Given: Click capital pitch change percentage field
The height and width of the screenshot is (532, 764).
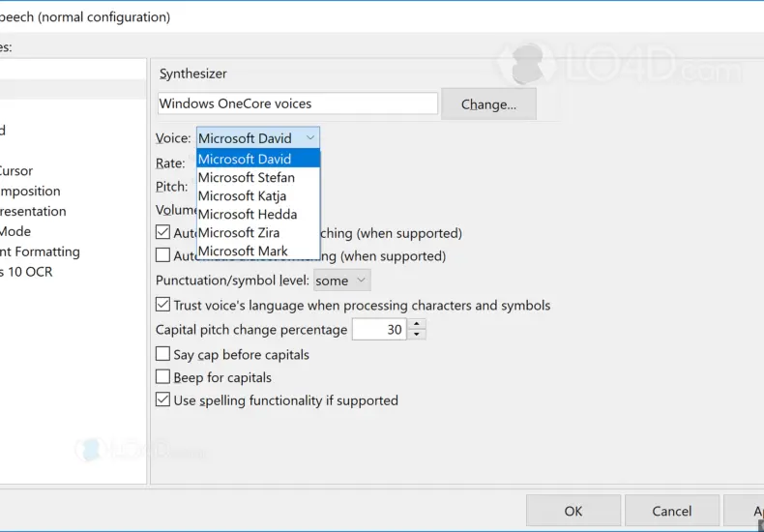Looking at the screenshot, I should pos(379,329).
